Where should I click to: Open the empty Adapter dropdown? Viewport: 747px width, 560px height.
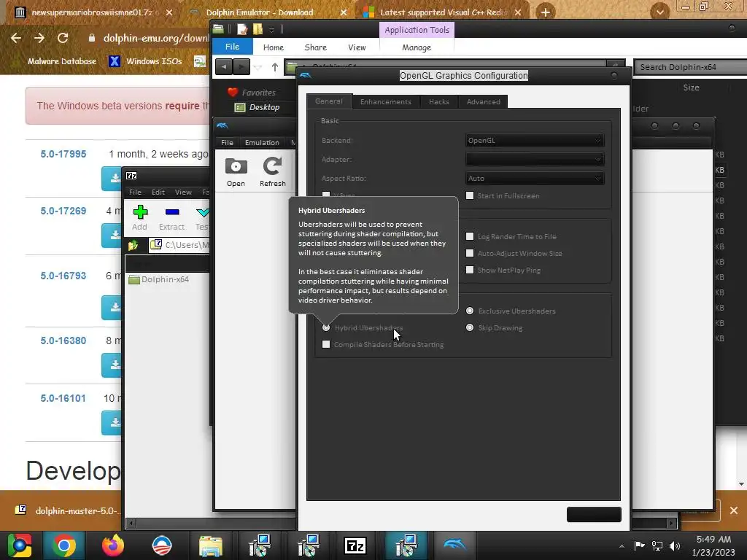[535, 159]
